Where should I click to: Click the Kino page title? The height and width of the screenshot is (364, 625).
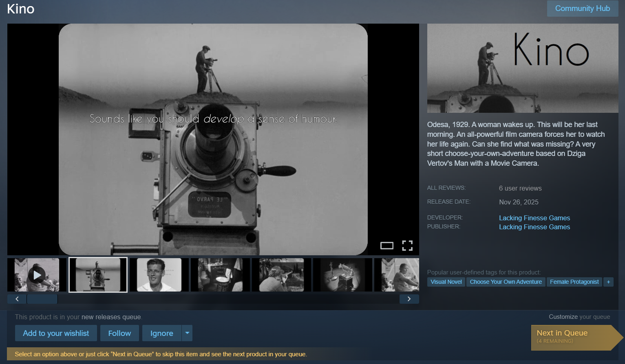[21, 9]
